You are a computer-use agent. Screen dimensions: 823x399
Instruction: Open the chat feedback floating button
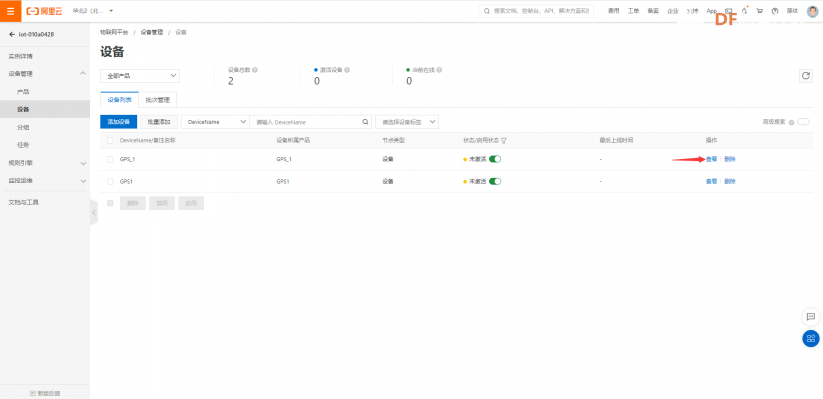pyautogui.click(x=811, y=317)
